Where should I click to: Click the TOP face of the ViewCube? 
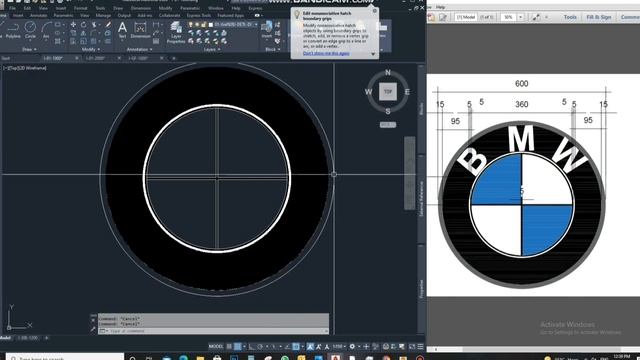[x=388, y=91]
